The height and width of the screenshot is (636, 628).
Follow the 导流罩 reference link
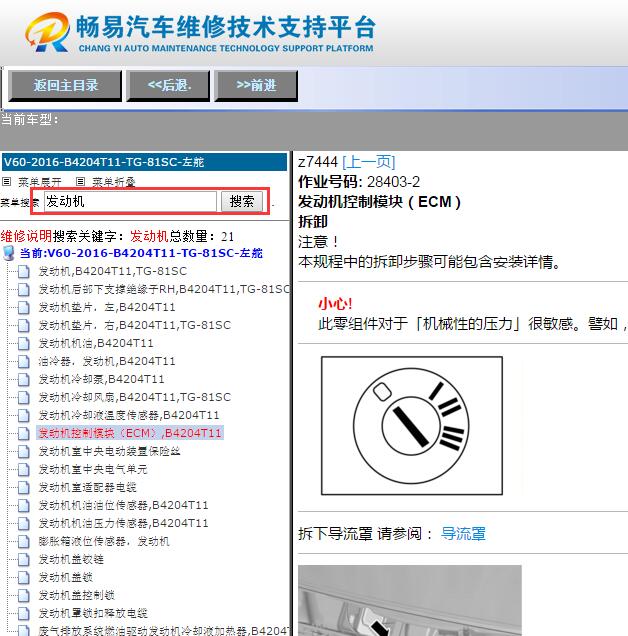coord(463,533)
